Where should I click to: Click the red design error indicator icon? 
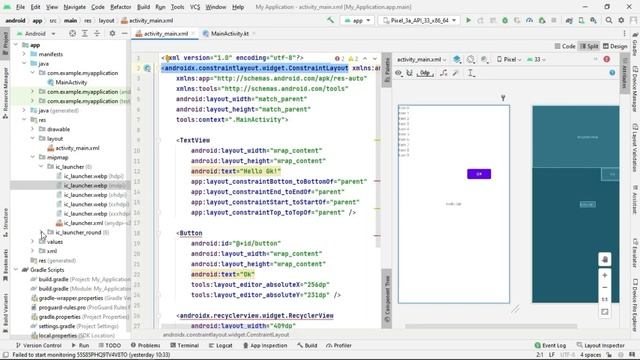point(607,59)
